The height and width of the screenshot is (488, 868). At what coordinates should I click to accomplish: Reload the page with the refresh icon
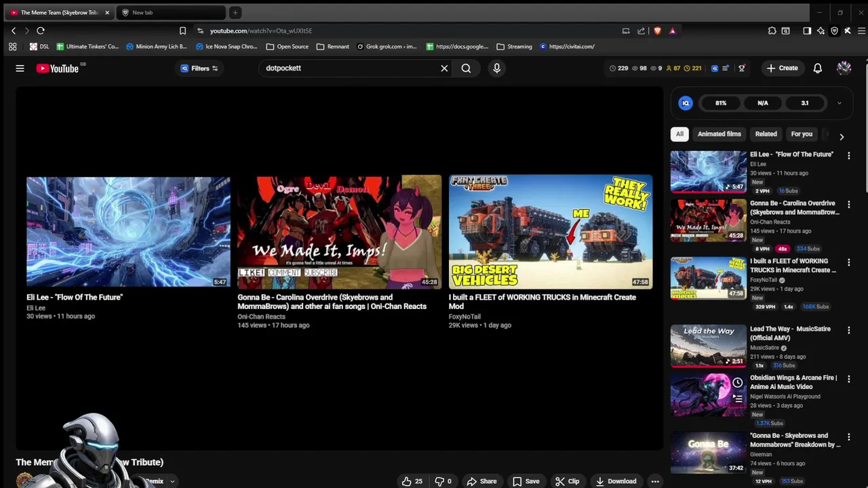41,30
